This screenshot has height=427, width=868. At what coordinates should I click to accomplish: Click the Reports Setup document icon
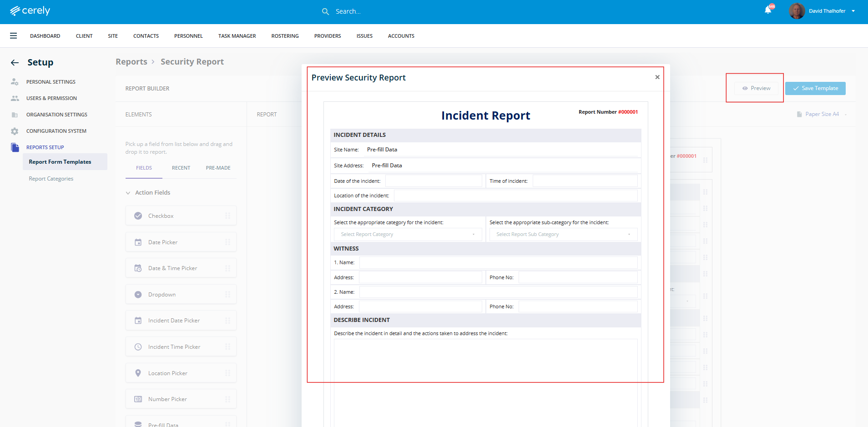pos(15,147)
